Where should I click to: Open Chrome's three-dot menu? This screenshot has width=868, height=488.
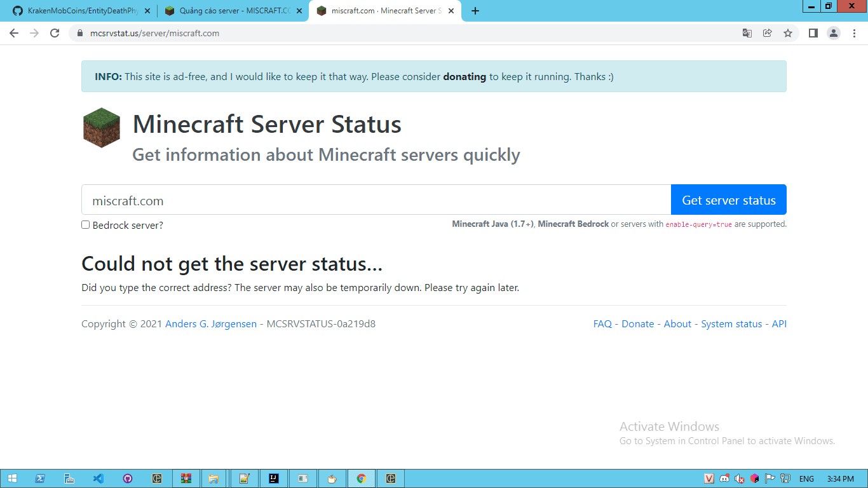tap(854, 33)
